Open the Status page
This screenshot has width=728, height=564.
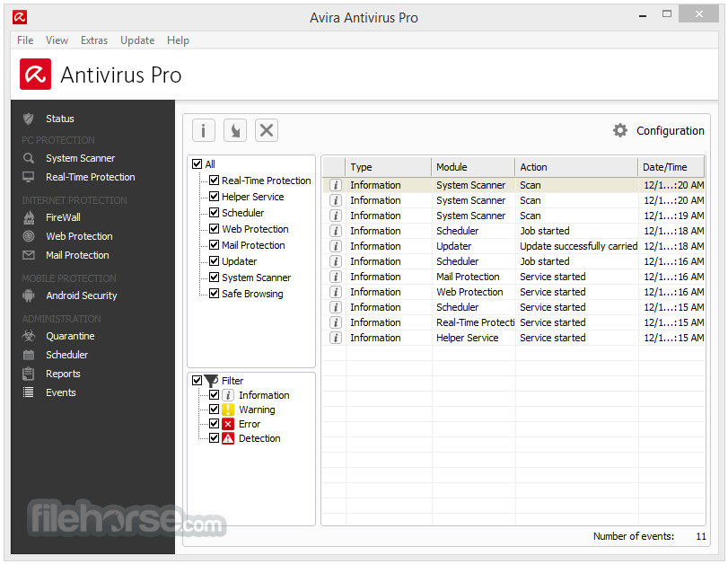pos(60,119)
